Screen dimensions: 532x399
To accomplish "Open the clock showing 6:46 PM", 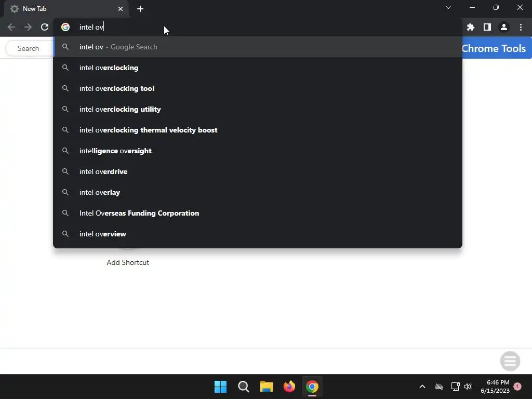I will [495, 387].
